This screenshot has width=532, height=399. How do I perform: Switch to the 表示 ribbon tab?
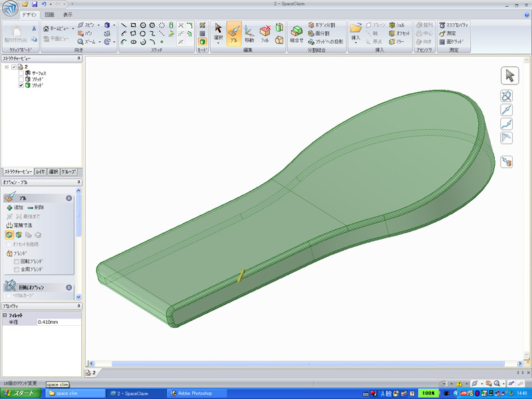point(68,14)
